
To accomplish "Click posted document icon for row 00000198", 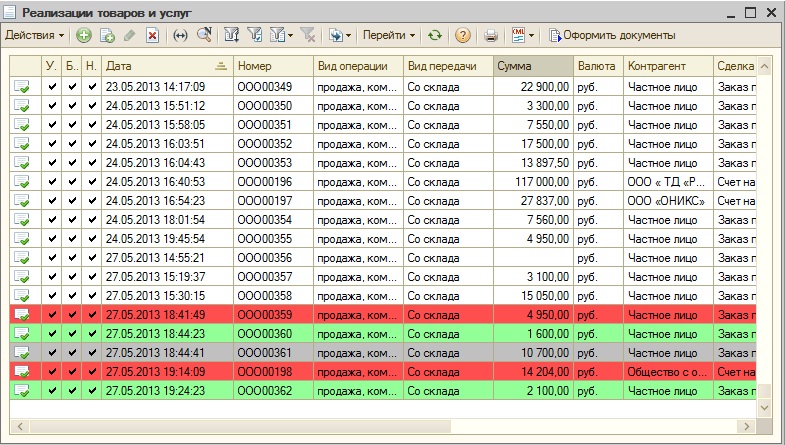I will (22, 372).
